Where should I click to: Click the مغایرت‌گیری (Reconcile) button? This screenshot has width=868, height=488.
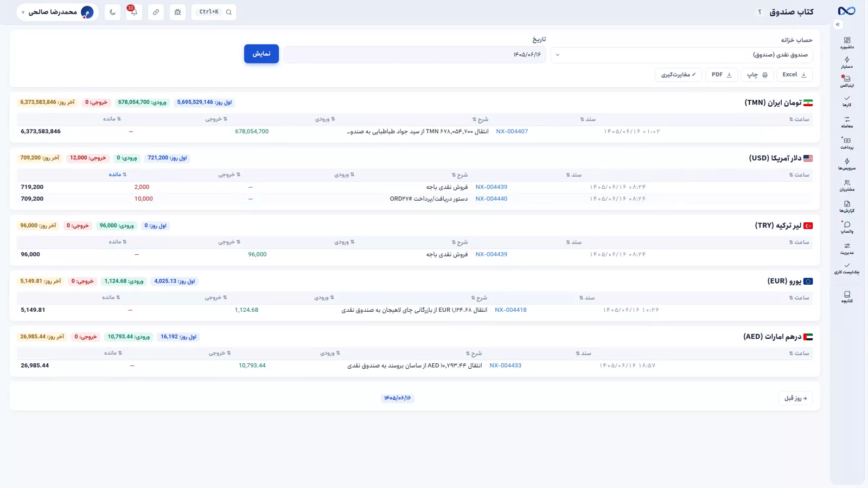(678, 75)
